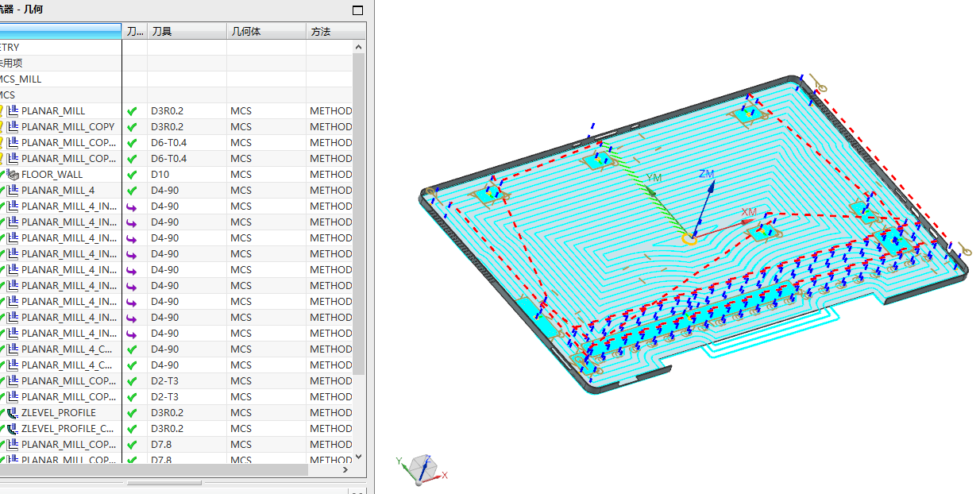
Task: Click the ZLEVEL_PROFILE operation icon
Action: 12,412
